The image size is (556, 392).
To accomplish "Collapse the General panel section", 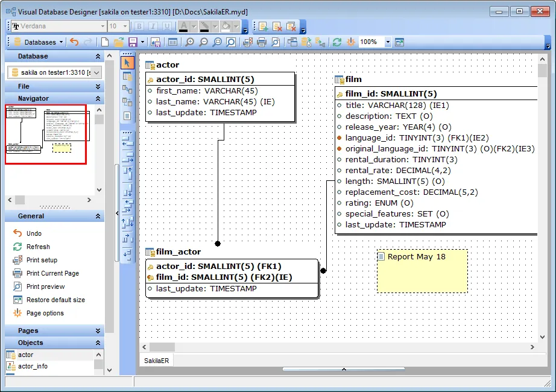I will point(98,216).
